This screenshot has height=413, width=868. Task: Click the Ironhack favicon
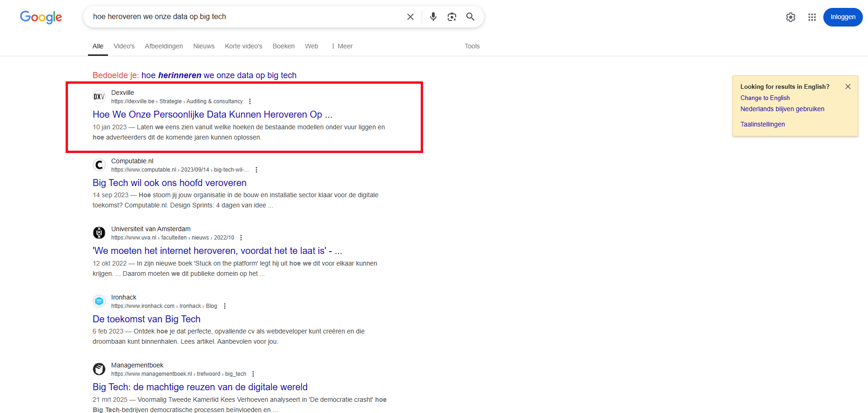coord(99,301)
